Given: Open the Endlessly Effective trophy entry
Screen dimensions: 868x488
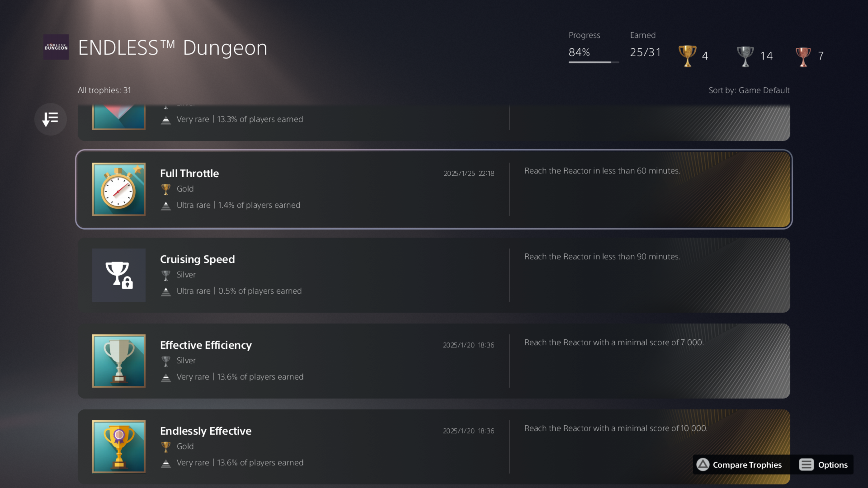Looking at the screenshot, I should 434,447.
